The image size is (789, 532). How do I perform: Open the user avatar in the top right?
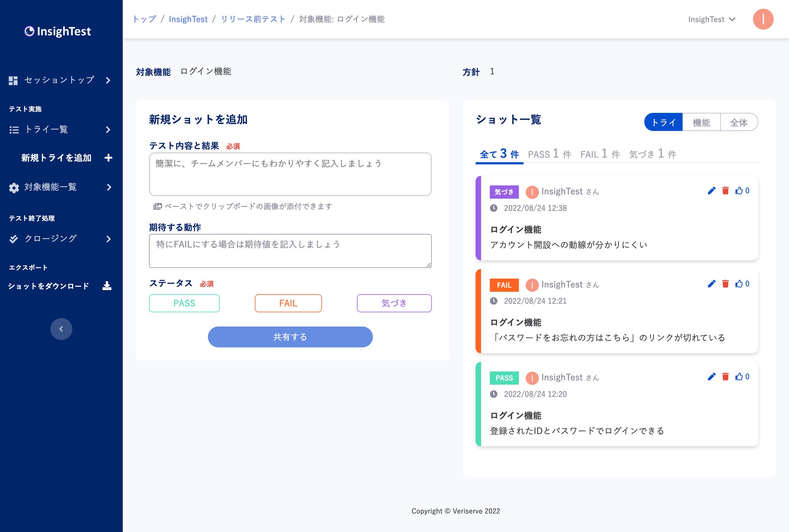click(x=763, y=19)
